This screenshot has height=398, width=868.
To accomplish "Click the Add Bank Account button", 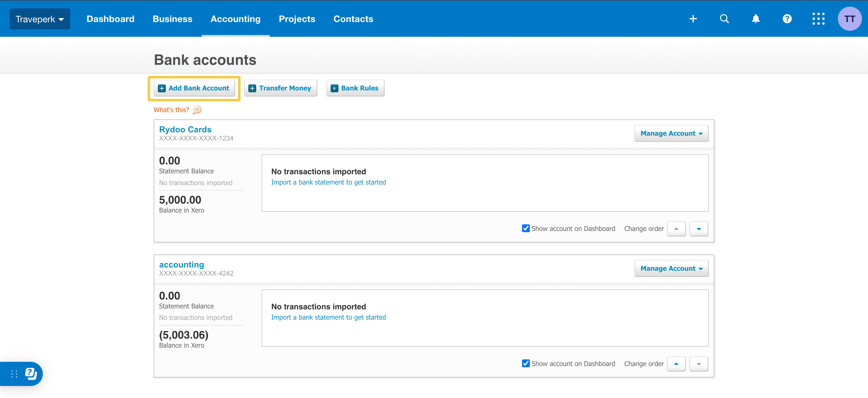I will 194,88.
